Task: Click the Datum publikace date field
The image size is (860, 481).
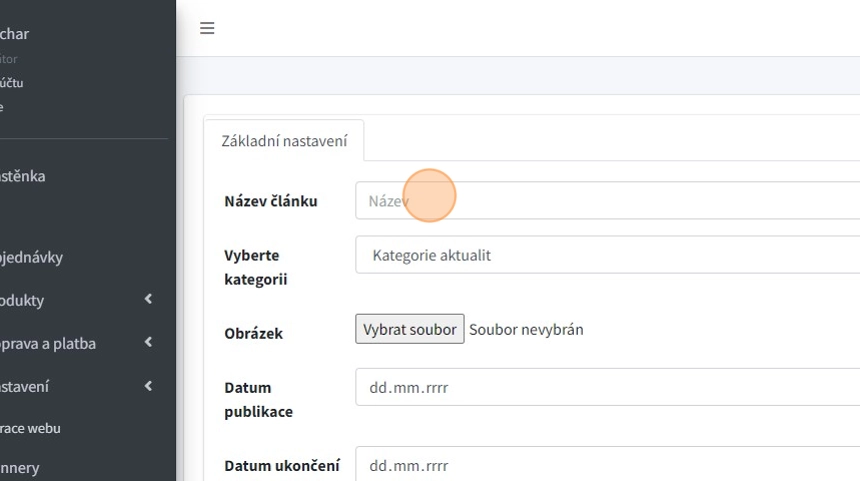Action: (x=607, y=387)
